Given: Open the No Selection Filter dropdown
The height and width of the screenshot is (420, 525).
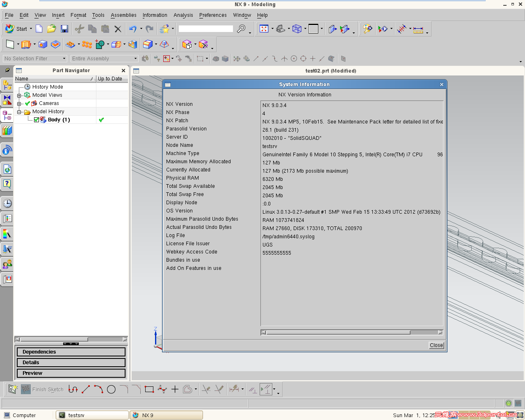Looking at the screenshot, I should [x=34, y=59].
